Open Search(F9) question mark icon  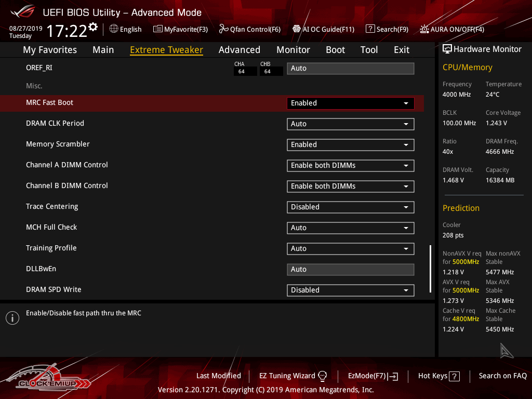click(370, 29)
